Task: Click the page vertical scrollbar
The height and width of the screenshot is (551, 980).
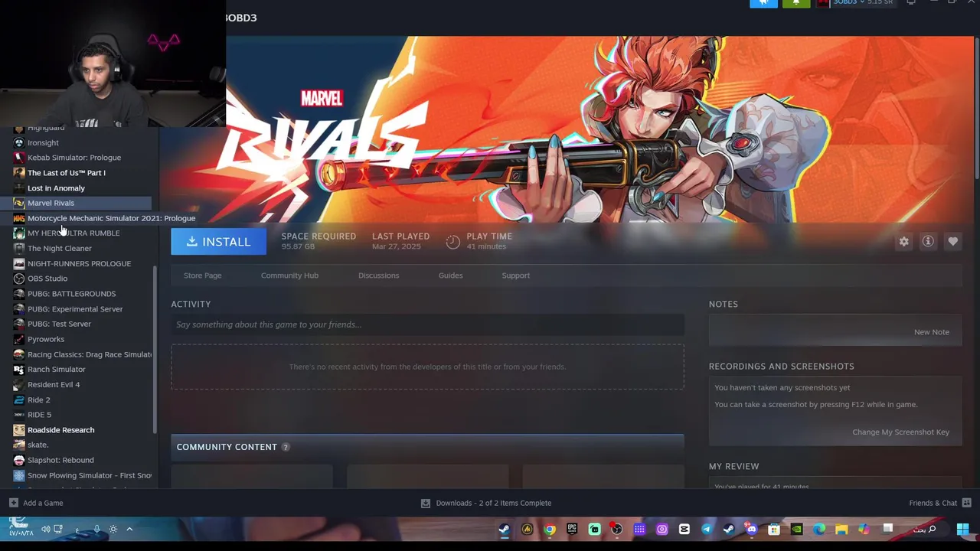Action: [977, 107]
